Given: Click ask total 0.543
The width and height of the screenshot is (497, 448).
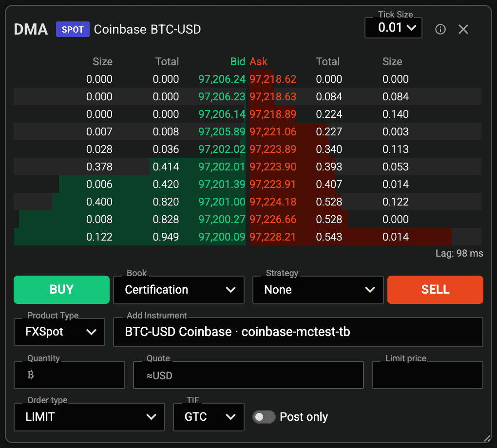Looking at the screenshot, I should click(x=329, y=237).
